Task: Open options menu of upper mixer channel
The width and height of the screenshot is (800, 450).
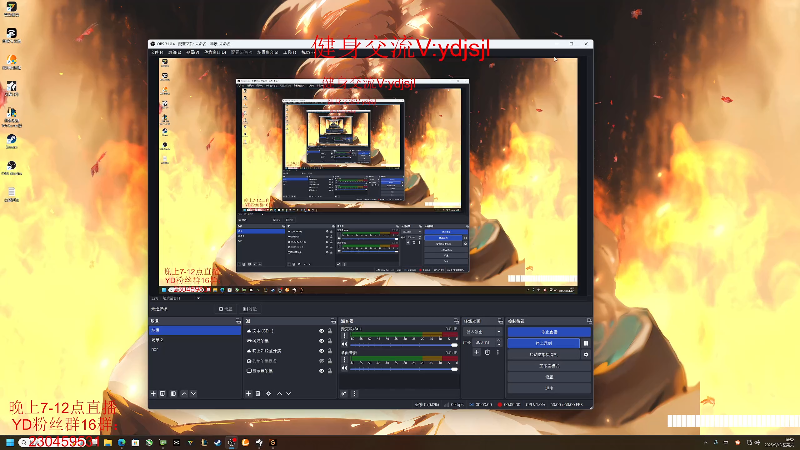Action: click(344, 336)
